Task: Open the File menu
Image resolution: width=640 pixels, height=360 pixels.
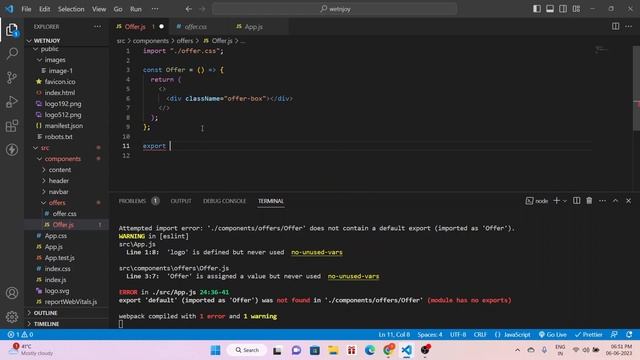Action: 26,9
